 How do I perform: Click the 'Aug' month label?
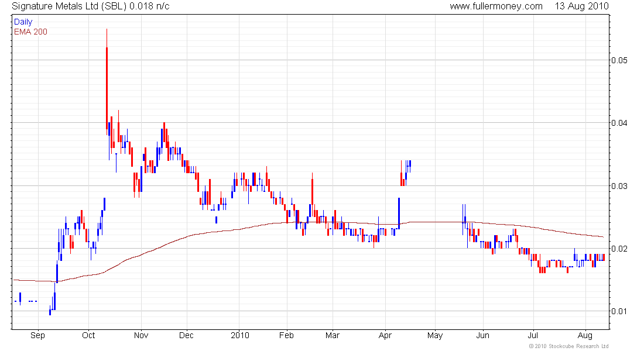coord(585,335)
